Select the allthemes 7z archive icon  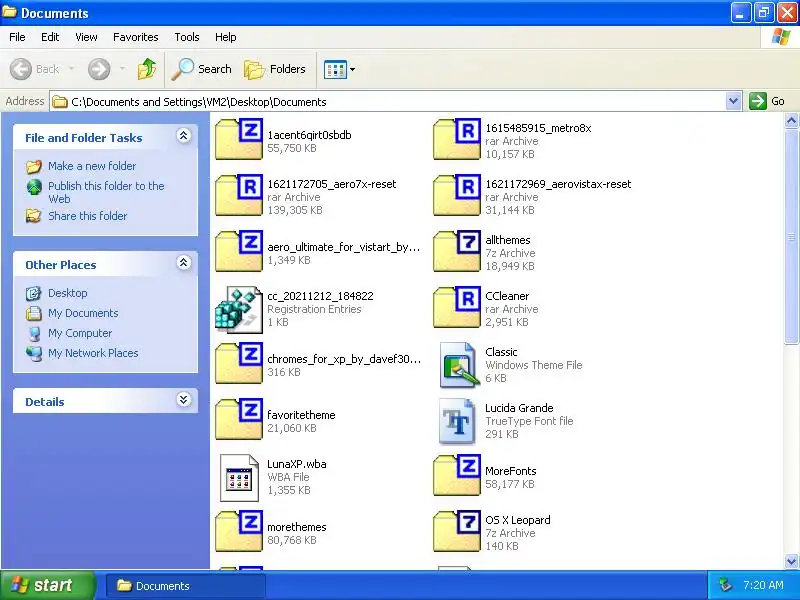[457, 252]
